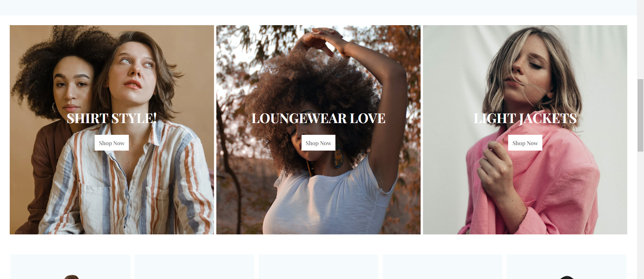
Task: Open the fourth product card in bottom row
Action: [x=442, y=267]
